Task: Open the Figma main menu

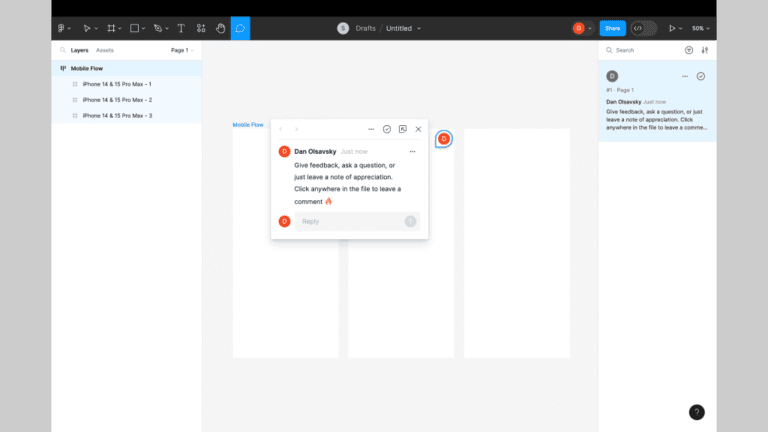Action: pos(61,28)
